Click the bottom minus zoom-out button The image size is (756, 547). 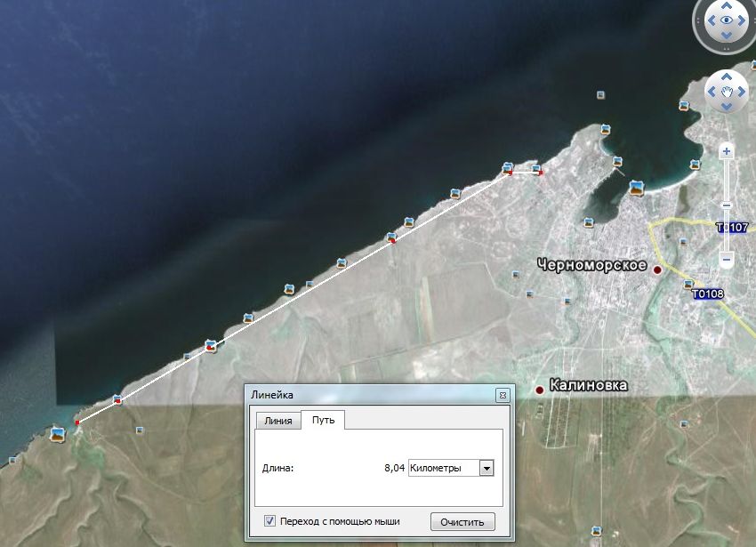pyautogui.click(x=727, y=260)
